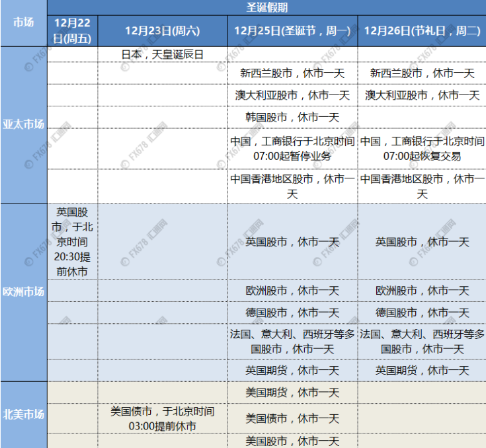Select the 美国期货 休市一天 cell
Viewport: 486px width, 448px height.
pos(292,392)
